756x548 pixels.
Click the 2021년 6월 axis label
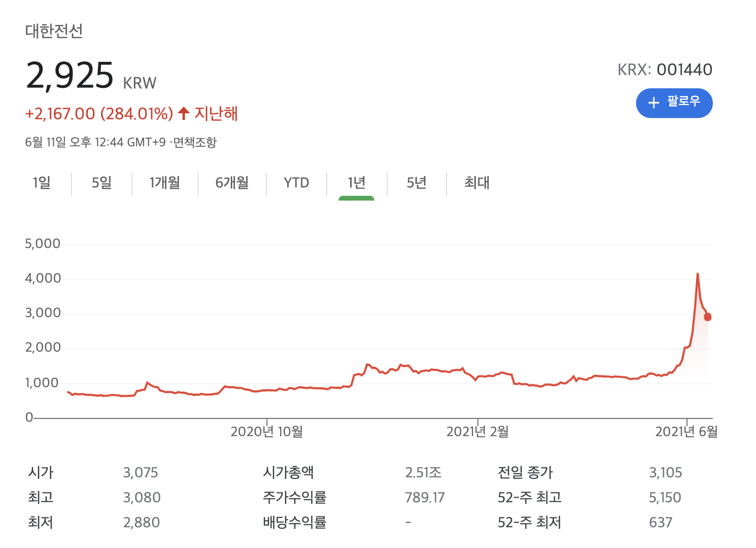686,431
